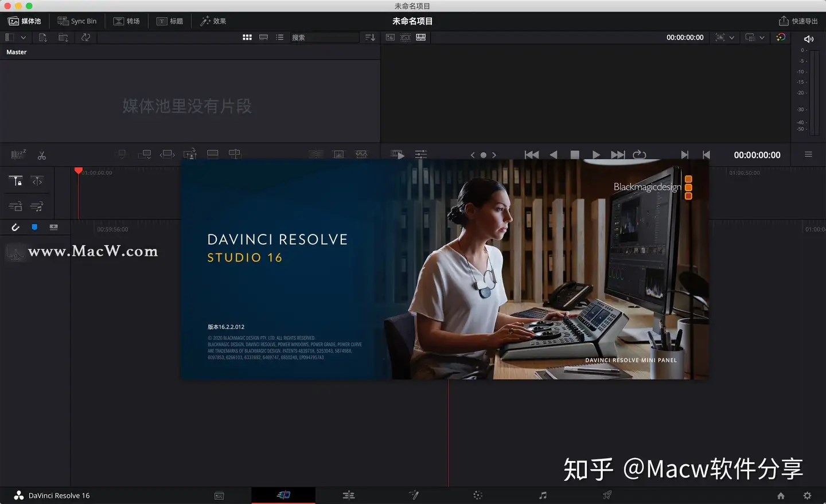
Task: Open the timeline resolution dropdown
Action: coord(755,37)
